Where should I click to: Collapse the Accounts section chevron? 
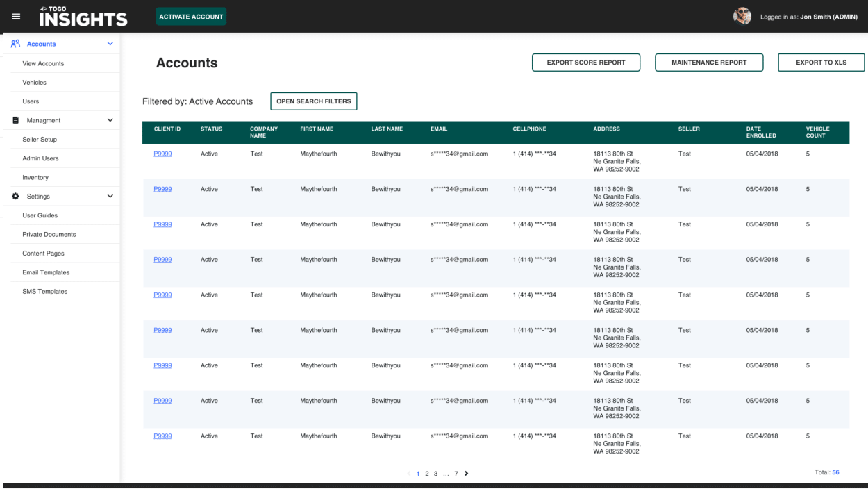[110, 44]
